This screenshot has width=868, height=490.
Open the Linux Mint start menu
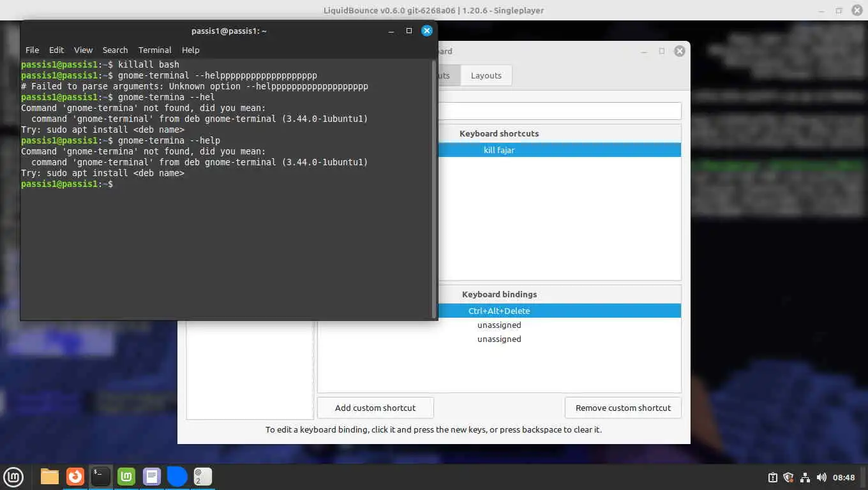(13, 477)
